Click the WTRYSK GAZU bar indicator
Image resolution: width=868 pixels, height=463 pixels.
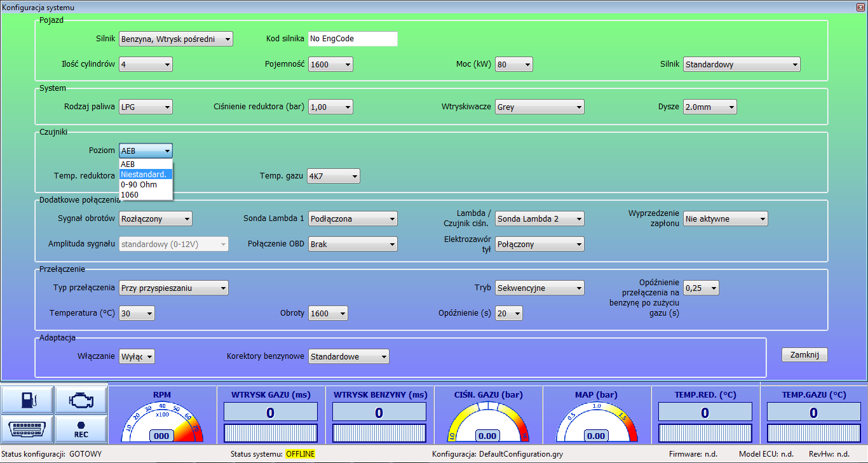(270, 433)
